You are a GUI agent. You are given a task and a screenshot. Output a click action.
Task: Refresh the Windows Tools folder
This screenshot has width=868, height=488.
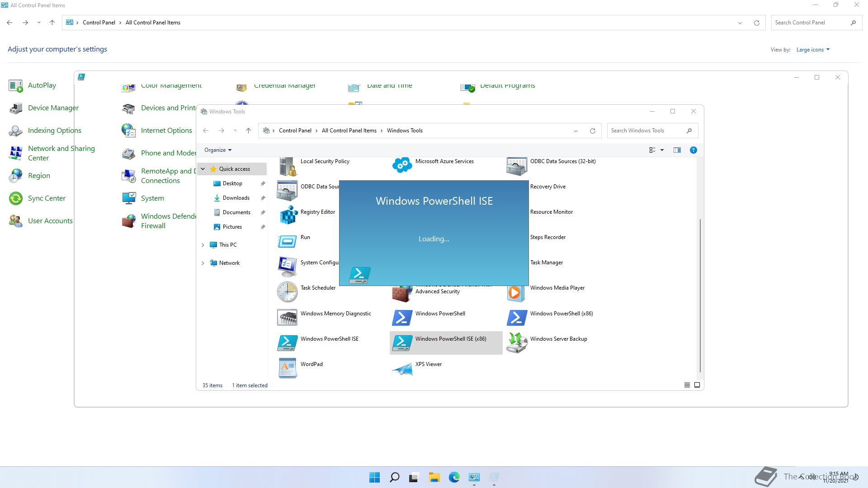[592, 131]
